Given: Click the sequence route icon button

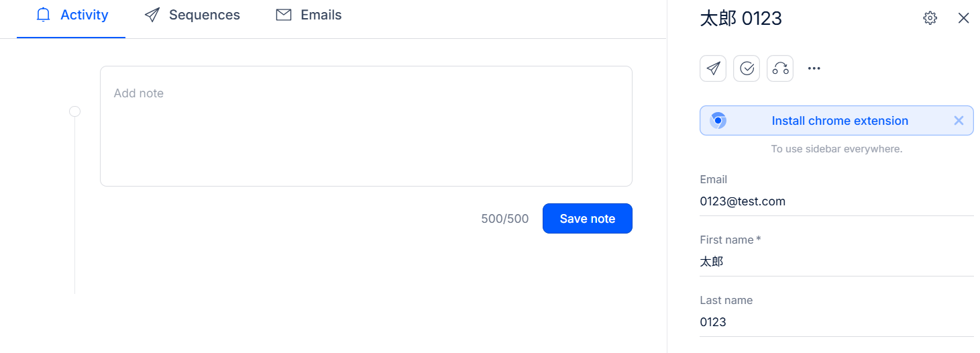Looking at the screenshot, I should pos(780,68).
